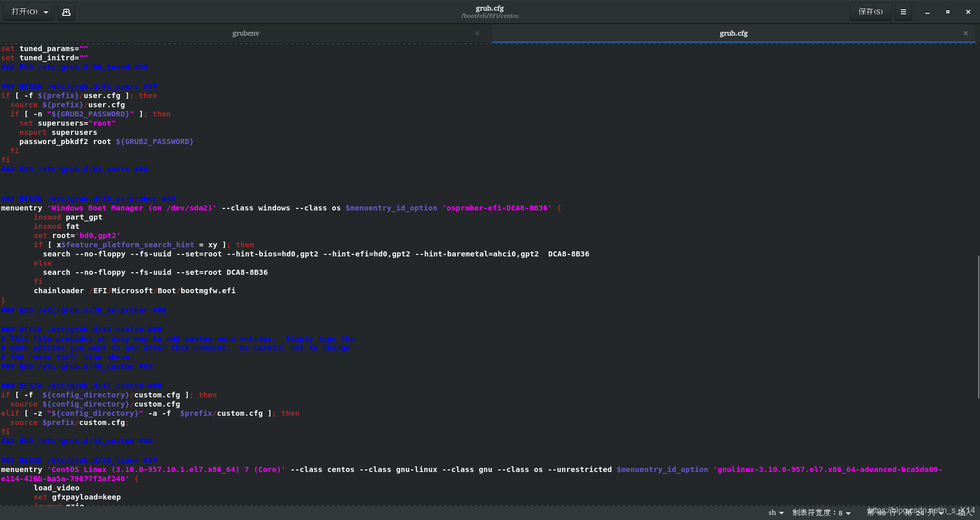This screenshot has height=520, width=980.
Task: Click the 'set tuned_initrd' line
Action: click(44, 58)
